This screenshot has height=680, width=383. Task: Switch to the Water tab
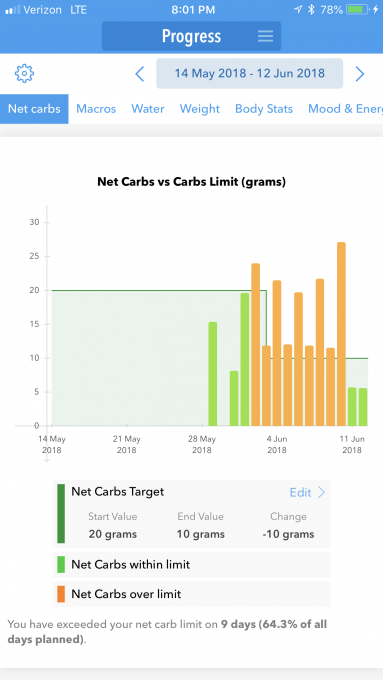point(148,109)
